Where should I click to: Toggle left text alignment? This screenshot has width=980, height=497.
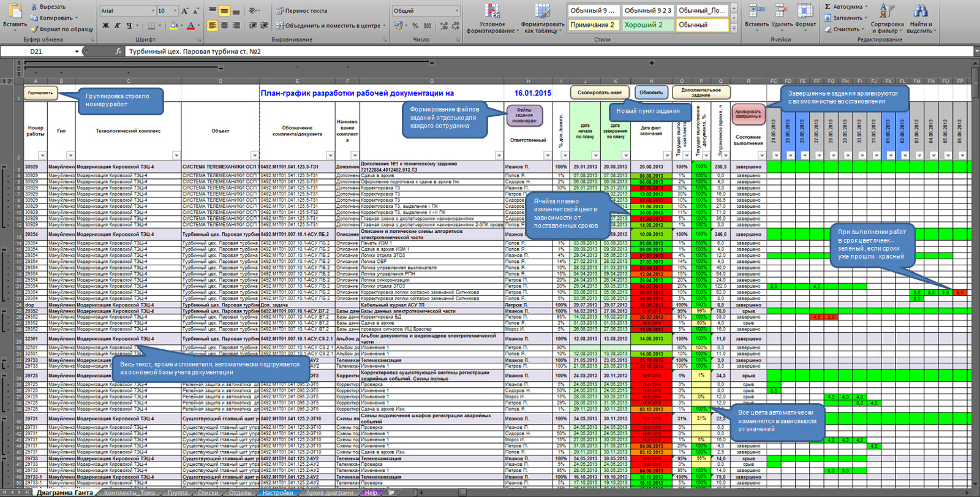click(x=212, y=26)
